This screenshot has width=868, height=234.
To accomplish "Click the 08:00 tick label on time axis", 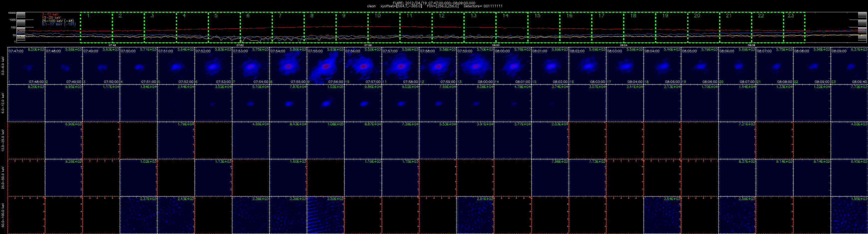I will (496, 45).
